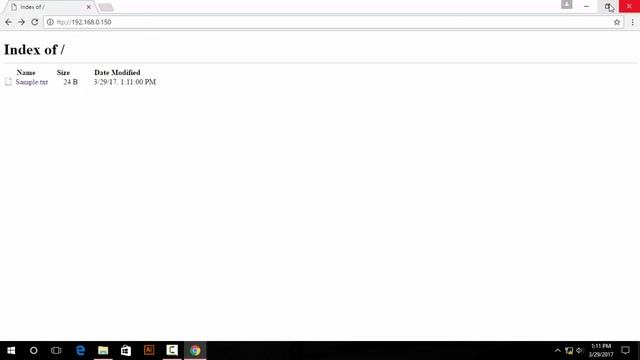Open the Sample.txt file link
640x360 pixels.
32,82
